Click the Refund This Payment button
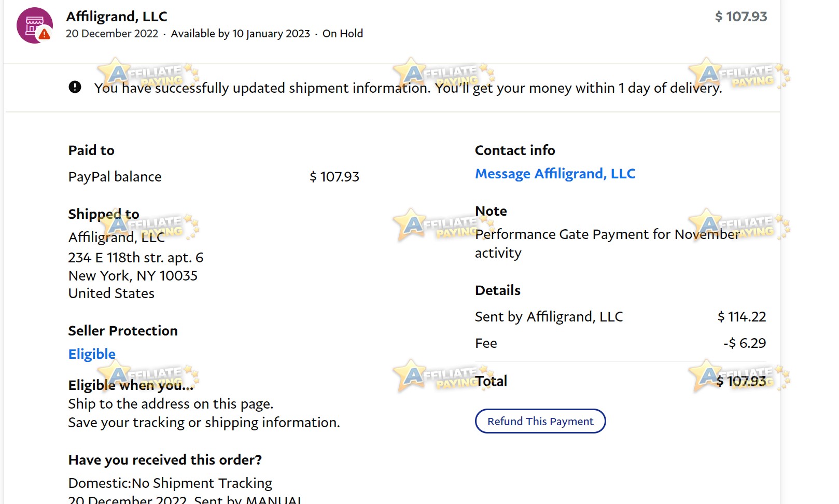Screen dimensions: 839x504 (x=540, y=421)
